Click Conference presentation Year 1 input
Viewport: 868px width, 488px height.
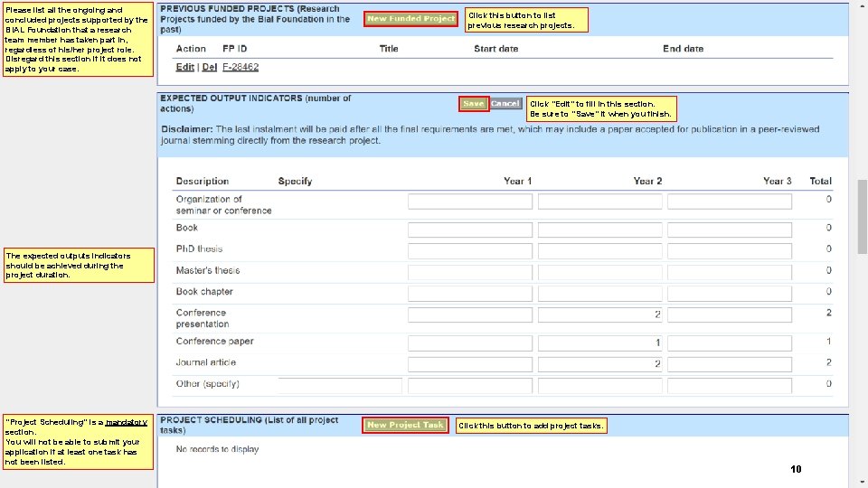click(470, 314)
